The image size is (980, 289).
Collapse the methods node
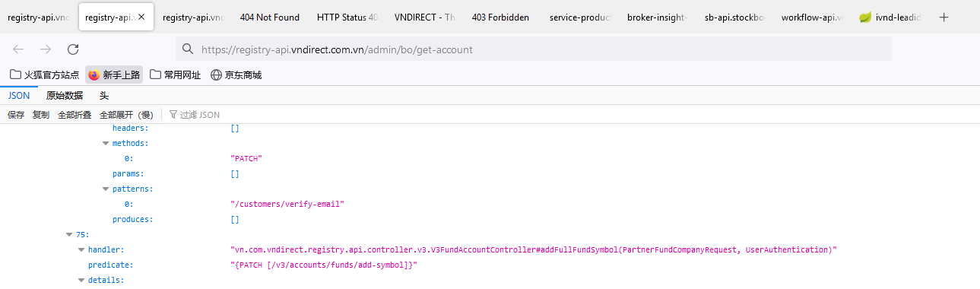[106, 143]
